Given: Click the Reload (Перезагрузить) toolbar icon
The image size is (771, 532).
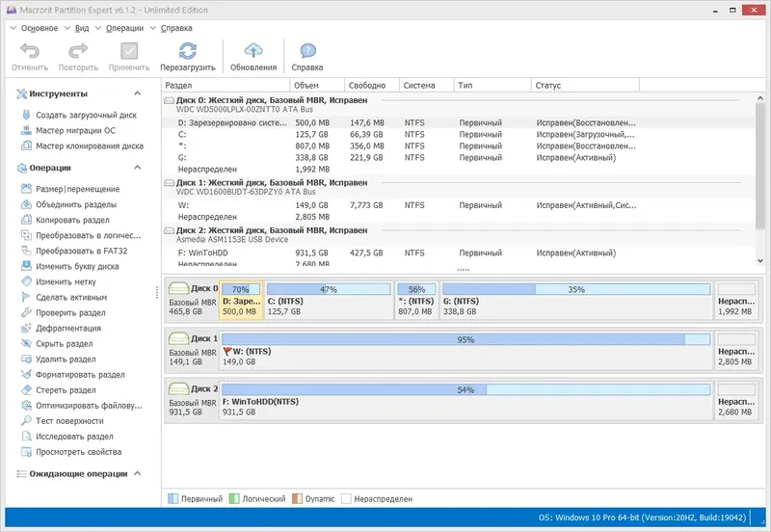Looking at the screenshot, I should tap(187, 51).
